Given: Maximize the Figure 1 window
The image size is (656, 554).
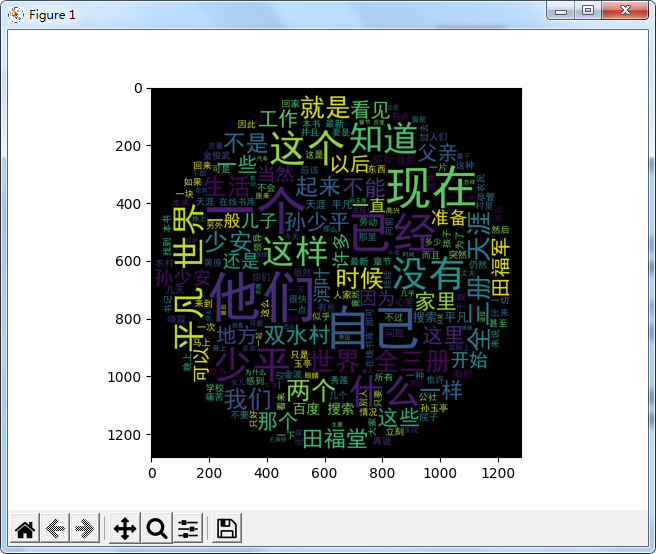Looking at the screenshot, I should pos(588,11).
